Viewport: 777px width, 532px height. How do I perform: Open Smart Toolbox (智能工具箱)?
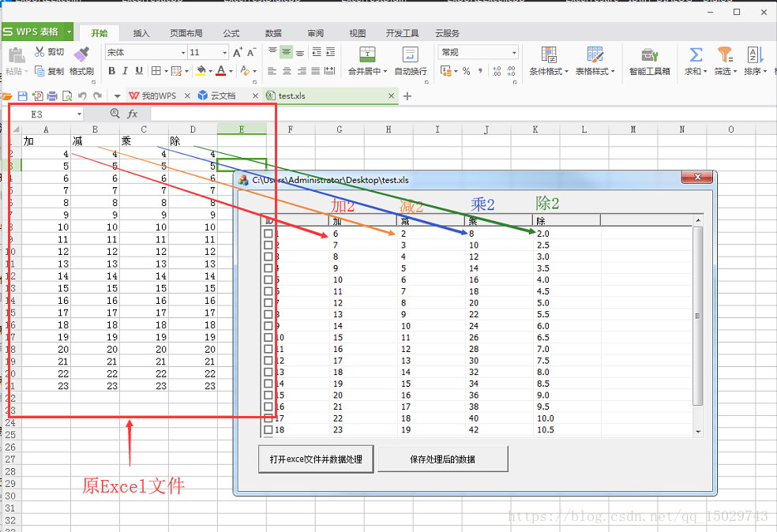[x=649, y=62]
